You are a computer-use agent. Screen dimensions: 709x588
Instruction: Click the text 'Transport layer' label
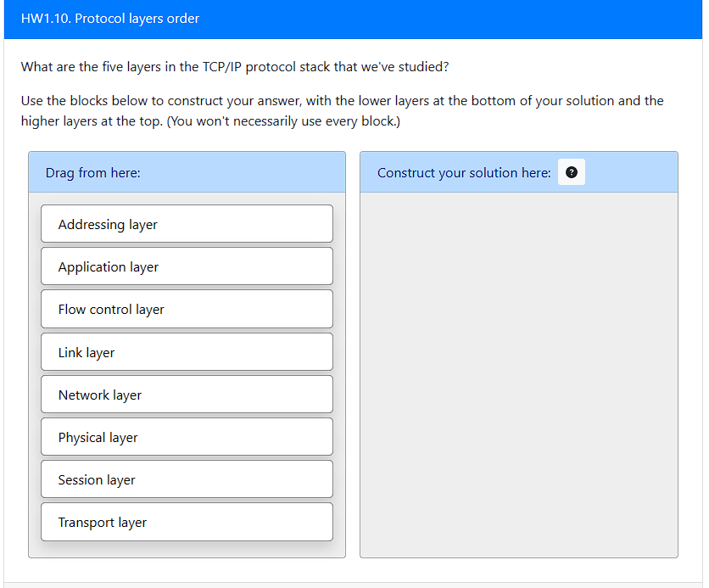coord(102,523)
